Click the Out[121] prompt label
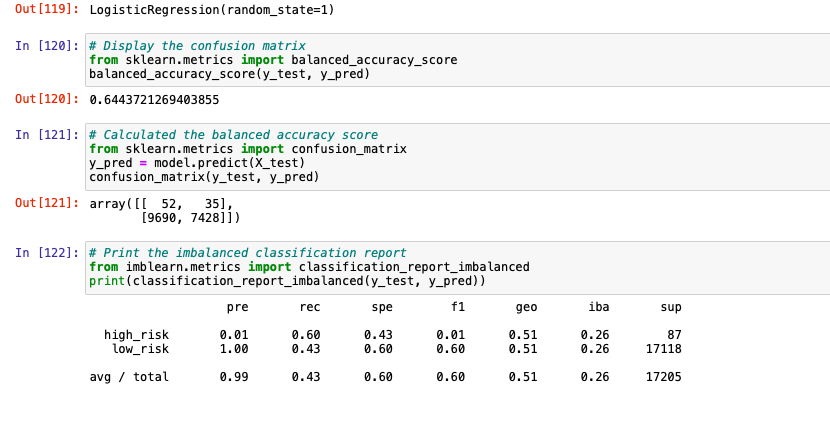This screenshot has width=830, height=432. click(x=47, y=203)
